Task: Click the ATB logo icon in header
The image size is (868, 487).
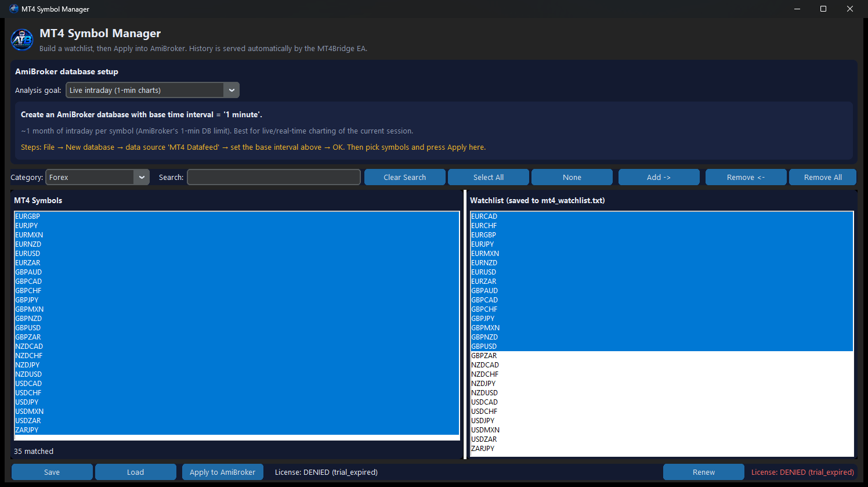Action: click(x=22, y=39)
